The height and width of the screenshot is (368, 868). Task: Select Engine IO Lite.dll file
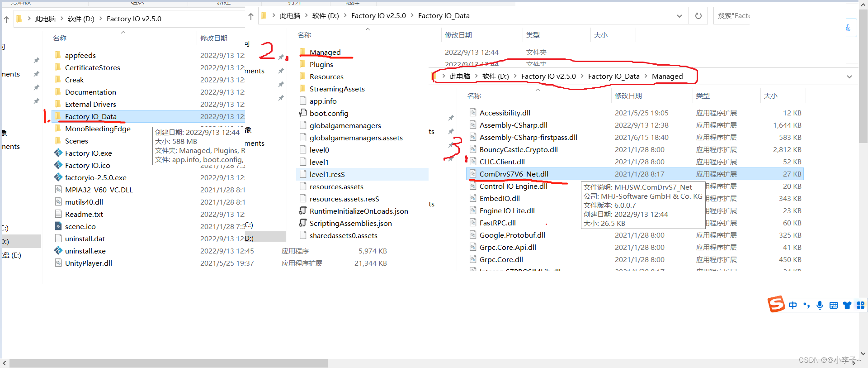point(507,210)
